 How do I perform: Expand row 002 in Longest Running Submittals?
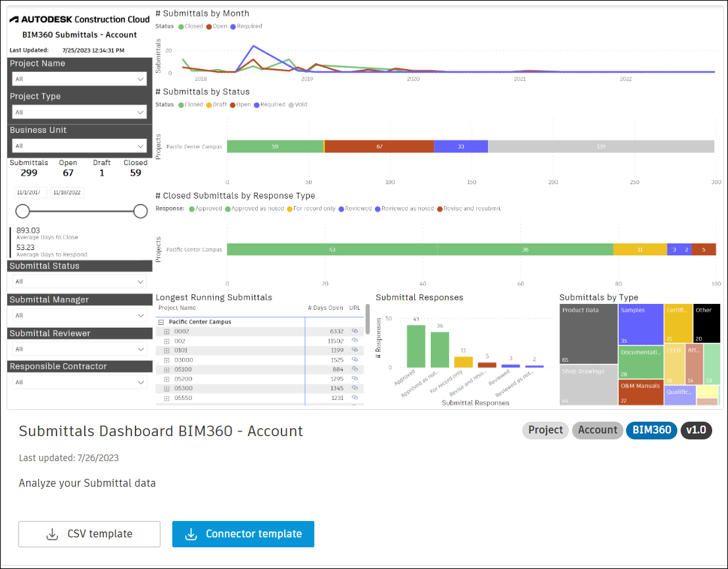(x=166, y=341)
